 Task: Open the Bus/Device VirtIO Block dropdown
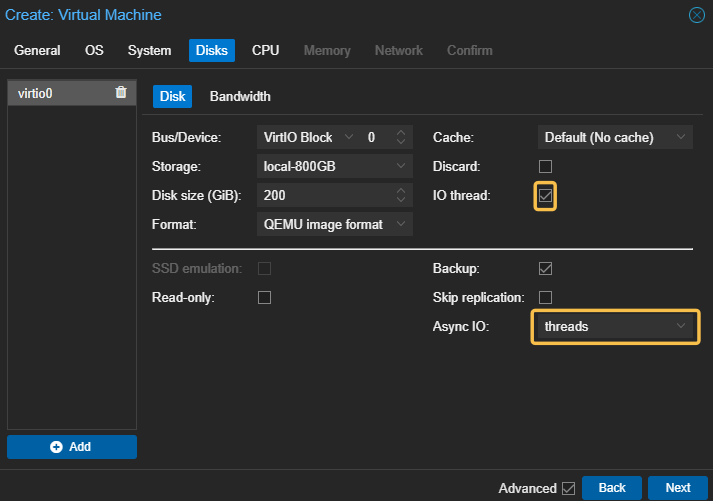349,137
